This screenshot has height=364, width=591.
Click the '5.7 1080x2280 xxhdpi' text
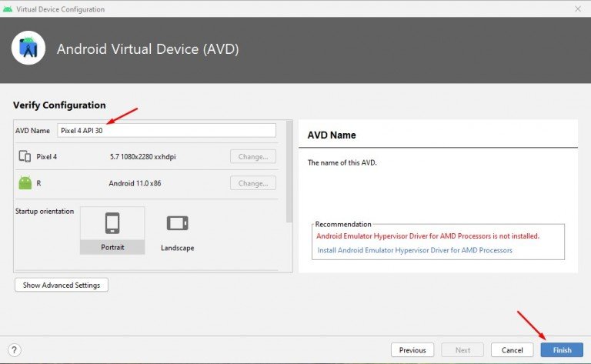pos(143,156)
